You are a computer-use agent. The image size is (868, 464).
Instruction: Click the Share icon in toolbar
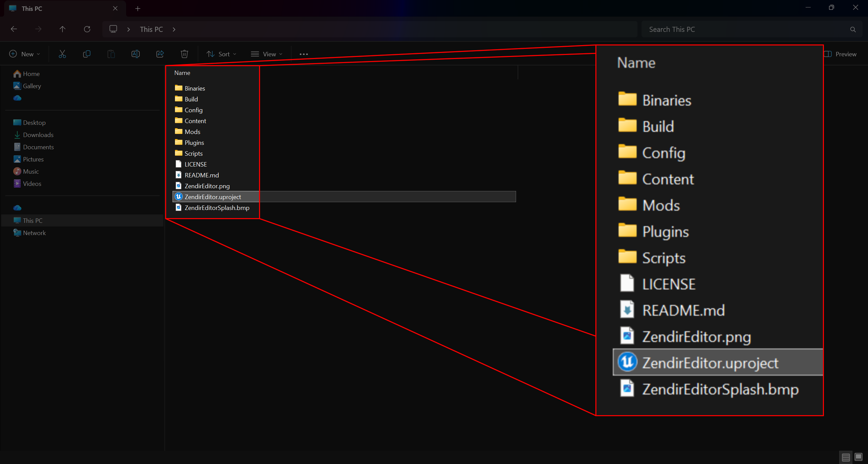(x=160, y=54)
